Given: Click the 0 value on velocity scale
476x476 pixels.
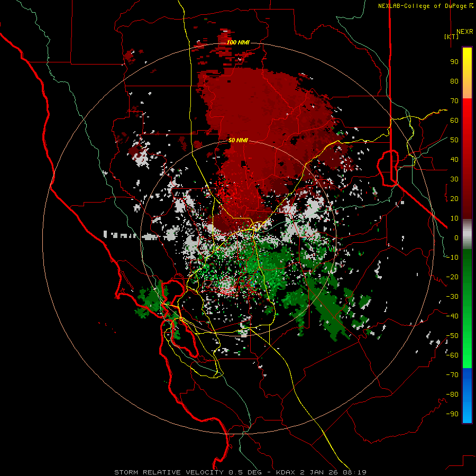Looking at the screenshot, I should pyautogui.click(x=456, y=238).
